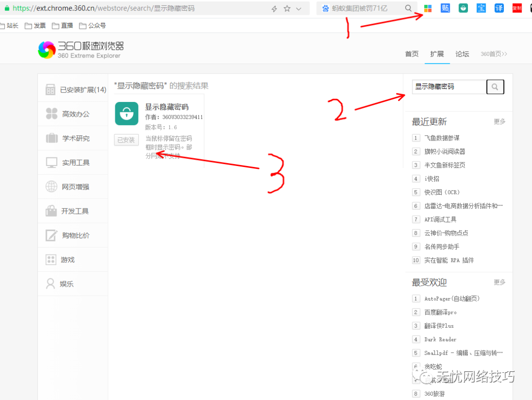Open AutoPager(自动翻页) in popular list
This screenshot has height=400, width=532.
coord(452,299)
